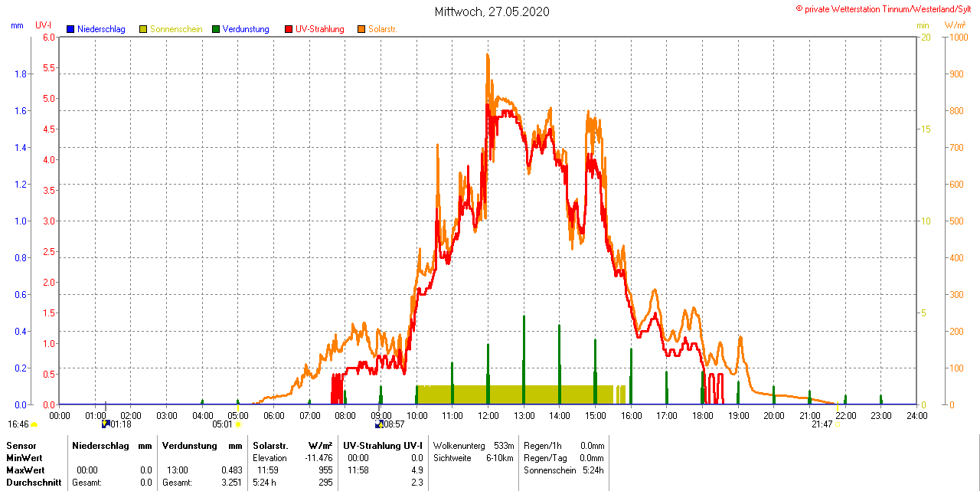Click the Solarstr. max value 955
The image size is (980, 491).
click(325, 470)
